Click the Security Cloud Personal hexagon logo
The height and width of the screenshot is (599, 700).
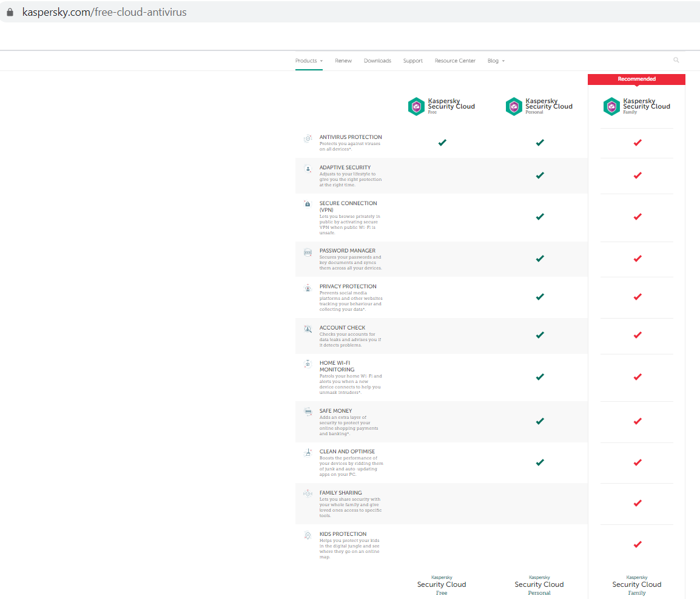514,106
